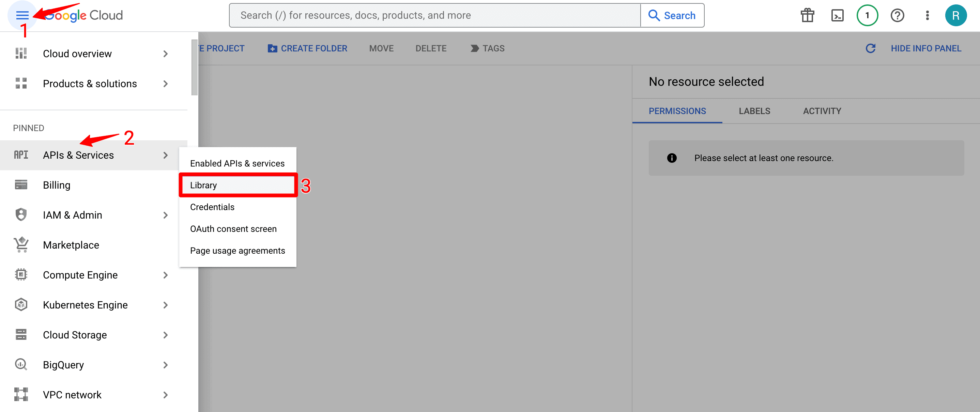Open the three-dot settings menu
The image size is (980, 412).
(x=927, y=15)
